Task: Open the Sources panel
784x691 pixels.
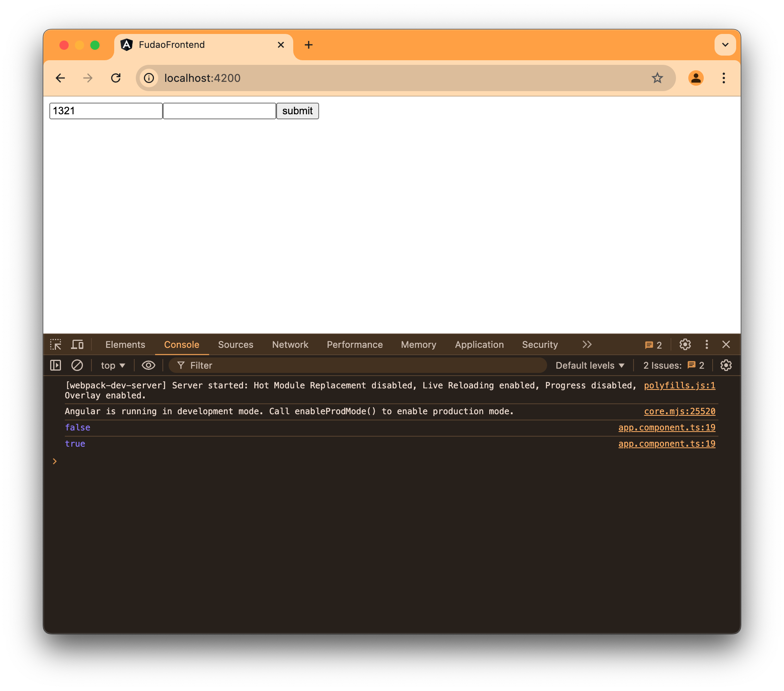Action: (x=236, y=344)
